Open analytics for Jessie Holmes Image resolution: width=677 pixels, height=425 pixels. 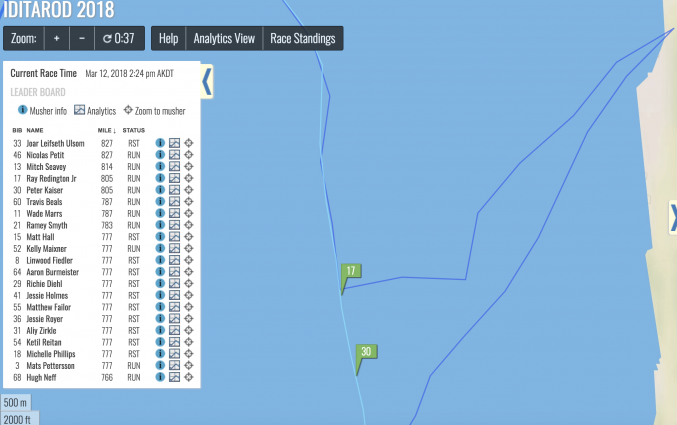(174, 295)
